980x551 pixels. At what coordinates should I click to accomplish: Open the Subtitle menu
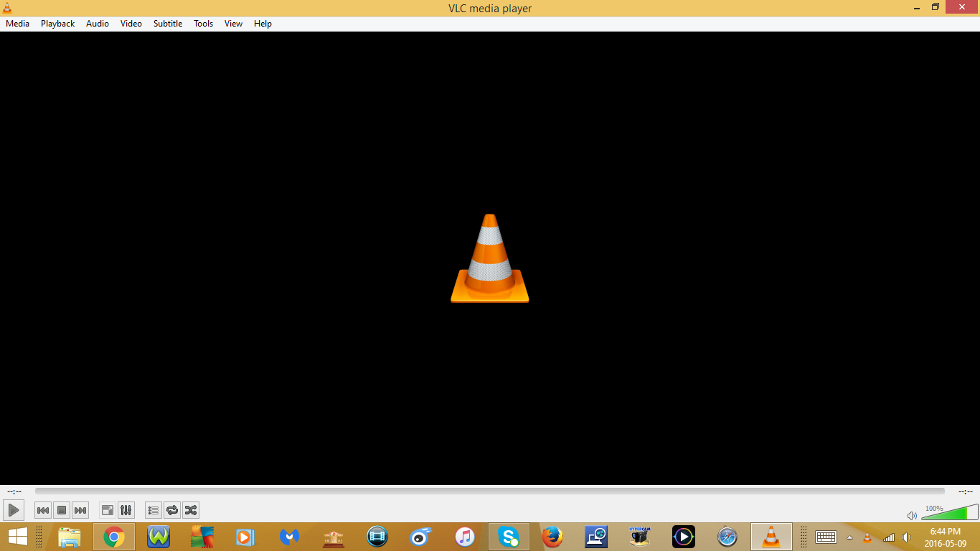click(x=168, y=24)
